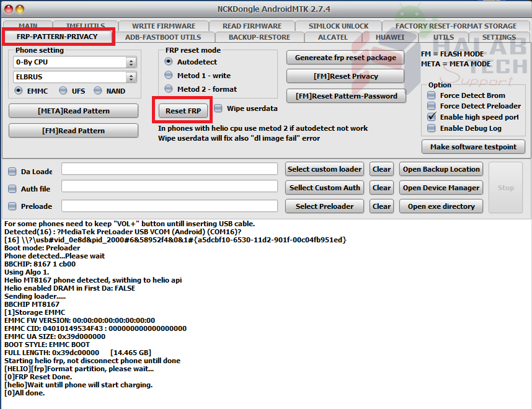The image size is (532, 409).
Task: Enable Force Detect Brom option
Action: tap(431, 95)
